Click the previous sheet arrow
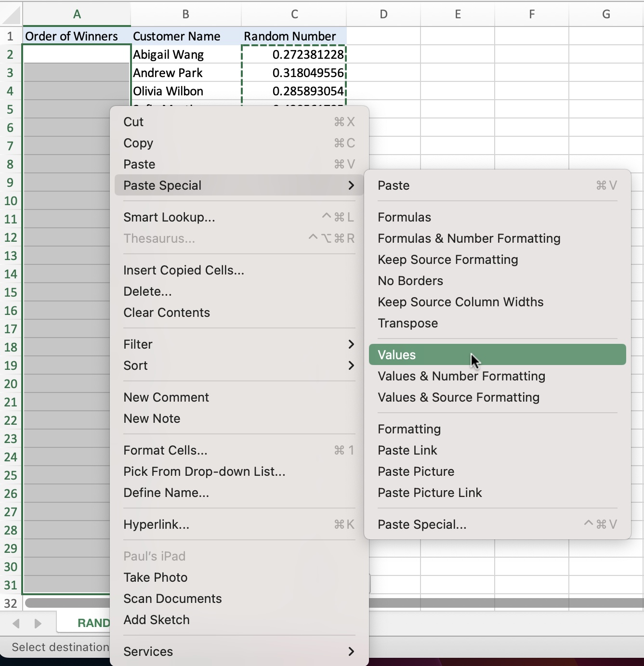Screen dimensions: 644x666 pos(16,624)
